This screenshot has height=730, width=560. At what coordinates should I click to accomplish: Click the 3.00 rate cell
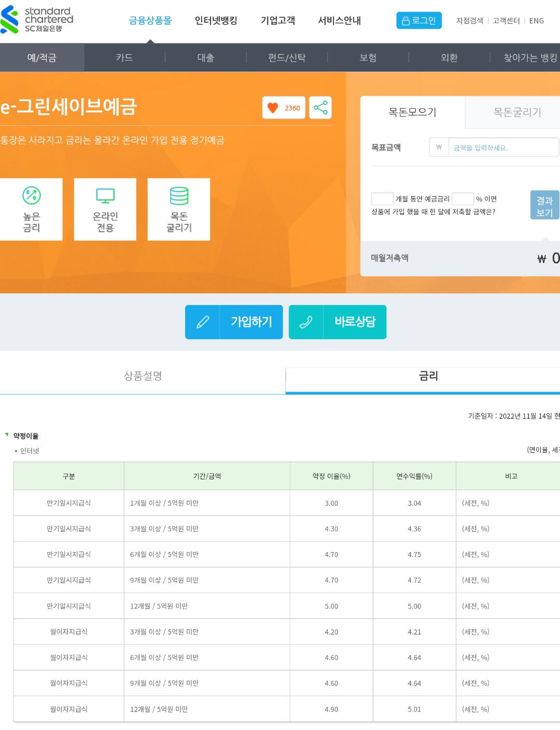(331, 503)
